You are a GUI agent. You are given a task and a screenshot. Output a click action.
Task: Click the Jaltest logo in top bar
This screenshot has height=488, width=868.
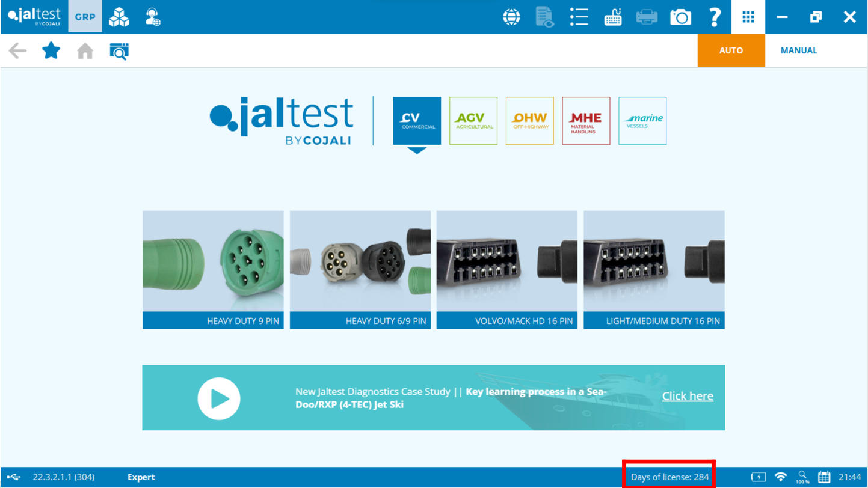[34, 16]
